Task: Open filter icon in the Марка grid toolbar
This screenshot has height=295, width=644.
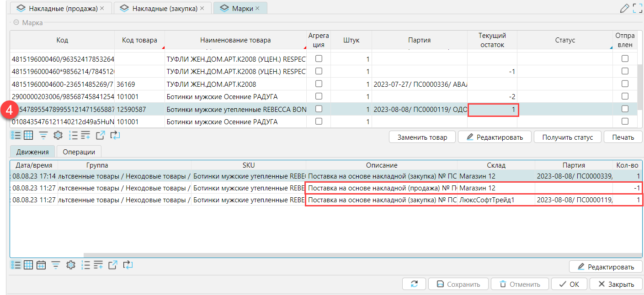Action: (43, 135)
